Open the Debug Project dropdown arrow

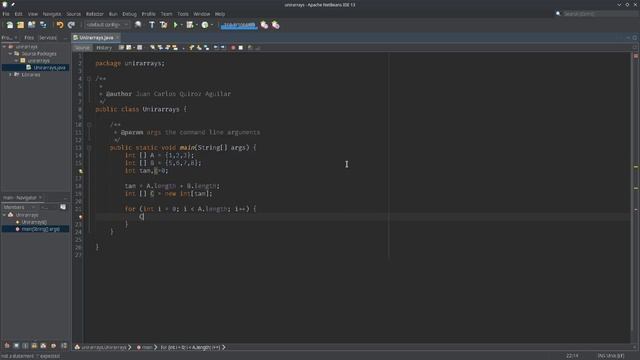tap(196, 25)
